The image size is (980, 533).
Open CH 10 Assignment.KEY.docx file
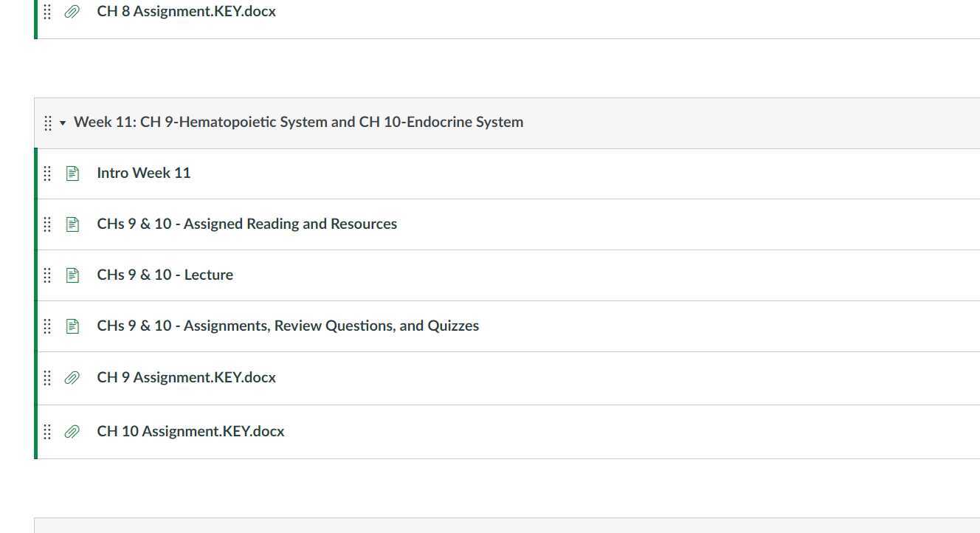[x=190, y=432]
